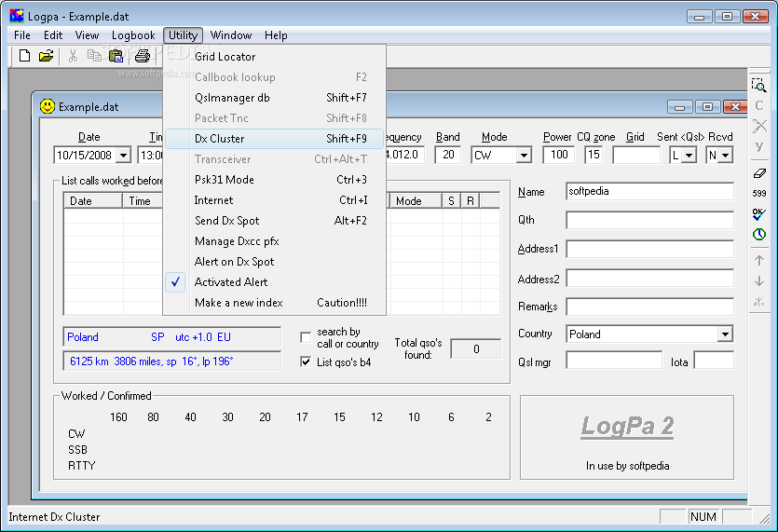Click the greyed 'C' icon in right toolbar
The image size is (778, 532).
click(x=759, y=105)
